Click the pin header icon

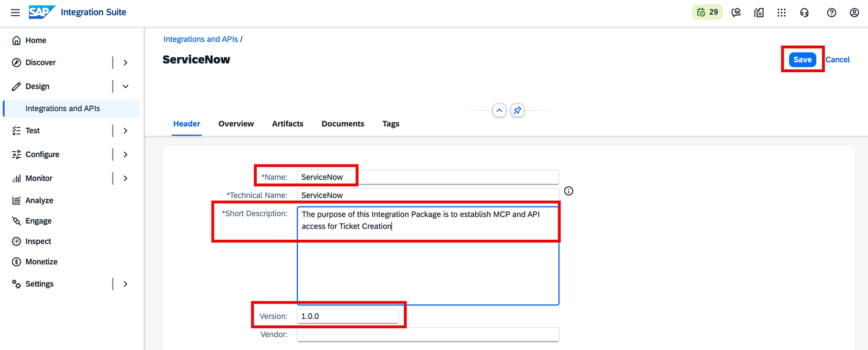point(517,111)
